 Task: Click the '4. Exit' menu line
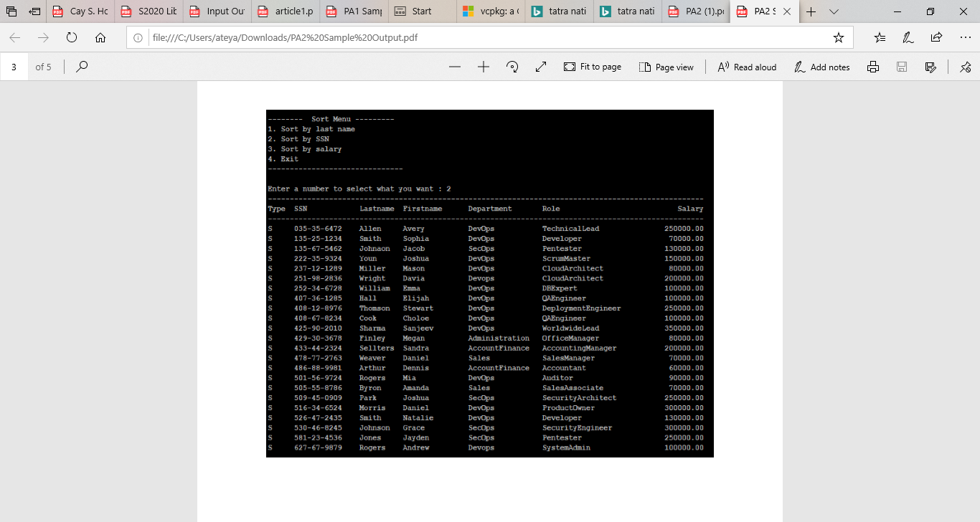[x=283, y=159]
